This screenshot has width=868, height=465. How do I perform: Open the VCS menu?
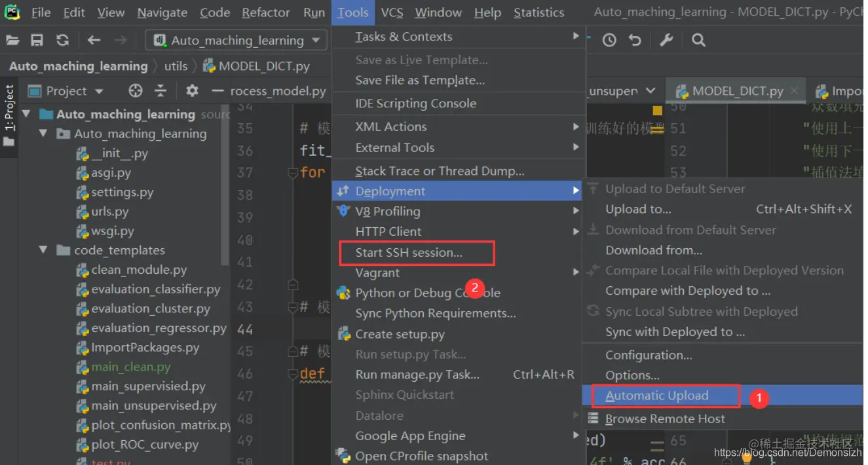point(392,12)
